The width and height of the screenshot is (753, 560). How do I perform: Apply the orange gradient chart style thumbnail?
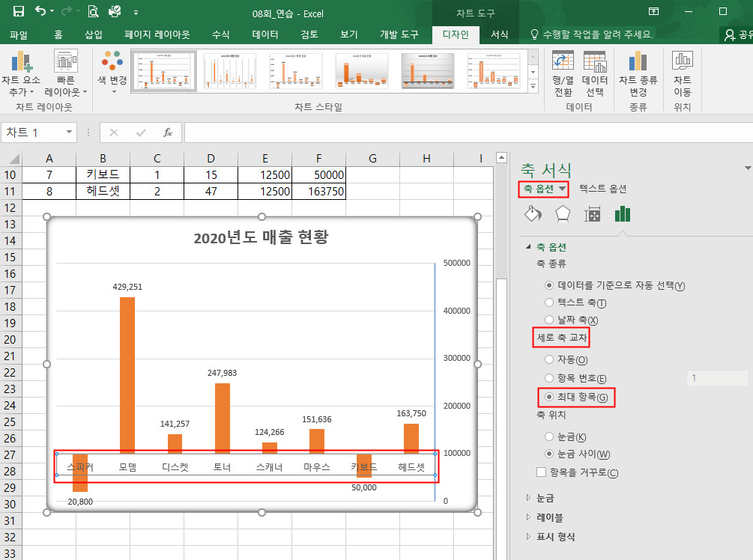pyautogui.click(x=362, y=71)
